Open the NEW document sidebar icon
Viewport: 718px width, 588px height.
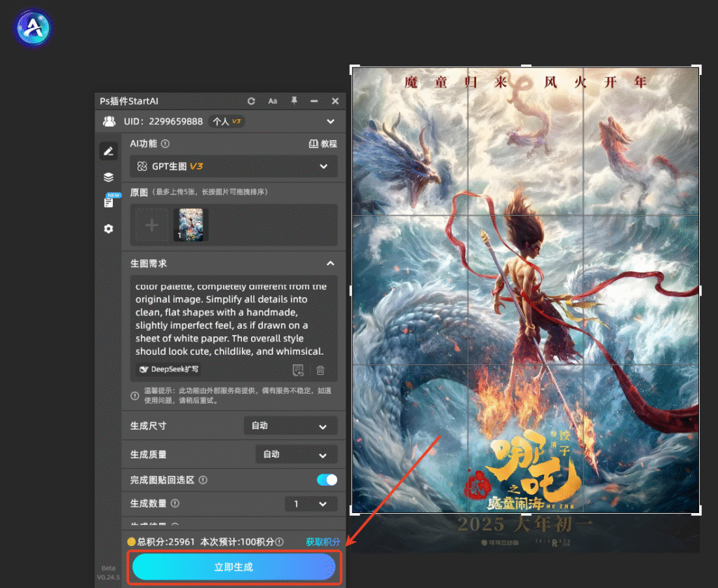coord(109,201)
